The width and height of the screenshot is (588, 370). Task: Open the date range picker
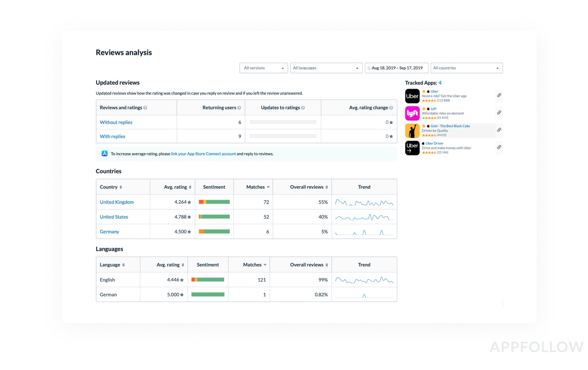pos(396,68)
